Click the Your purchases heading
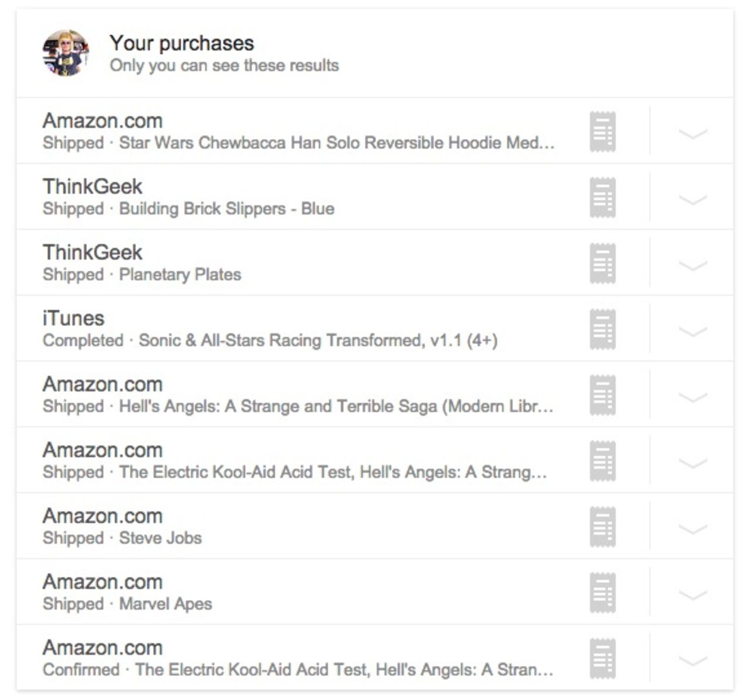Screen dimensions: 750x700 pos(182,43)
